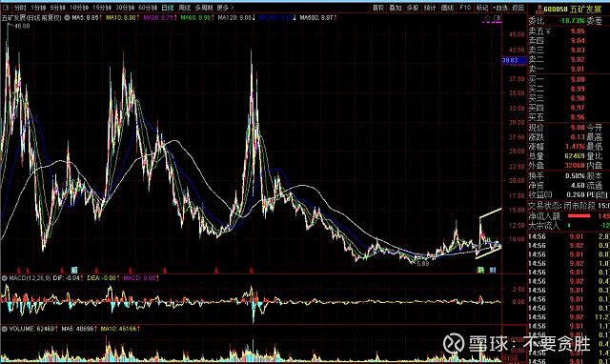Expand the 更多 periods menu

[225, 8]
